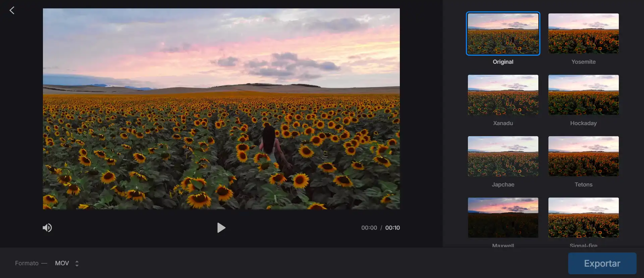Play the sunflower video preview
This screenshot has height=278, width=644.
click(x=221, y=228)
